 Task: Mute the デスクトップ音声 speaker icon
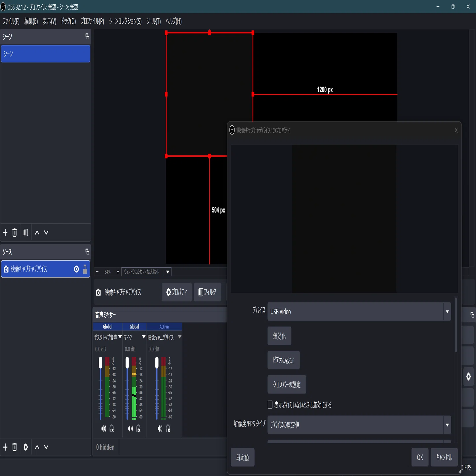coord(104,429)
